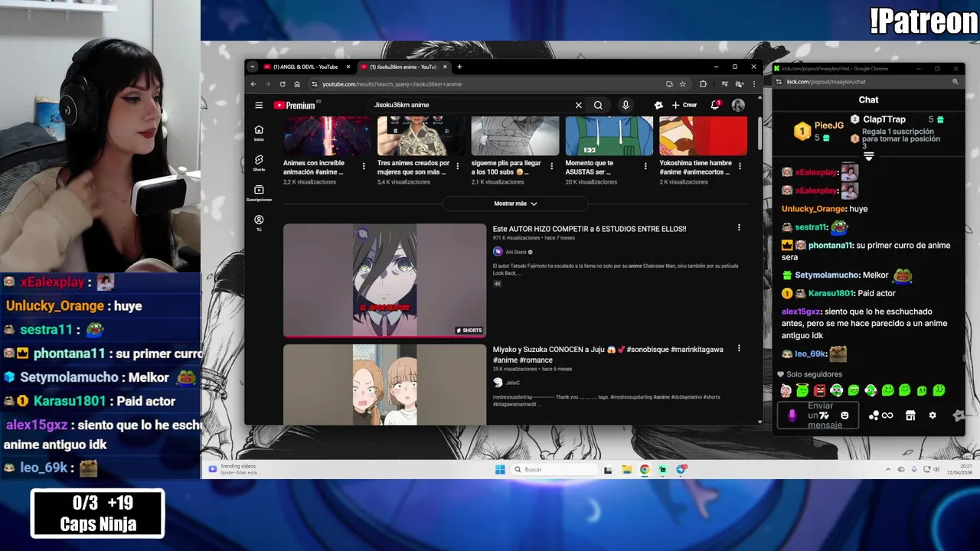
Task: Open Google Chrome from taskbar
Action: (645, 470)
